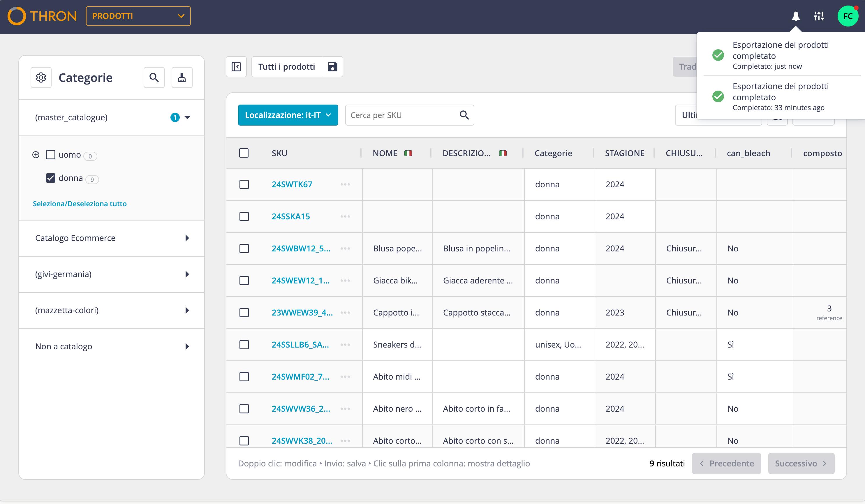Uncheck the donna category checkbox
The height and width of the screenshot is (504, 865).
[x=50, y=178]
